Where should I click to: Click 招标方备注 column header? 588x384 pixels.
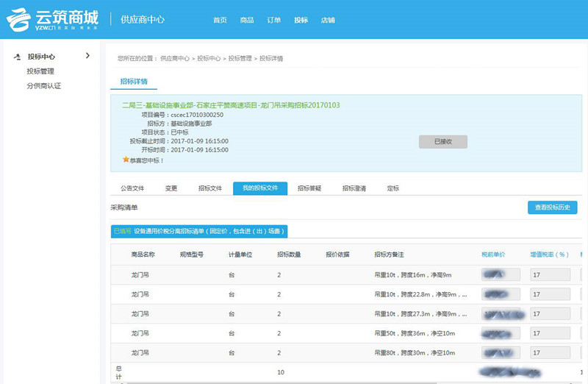tap(389, 255)
